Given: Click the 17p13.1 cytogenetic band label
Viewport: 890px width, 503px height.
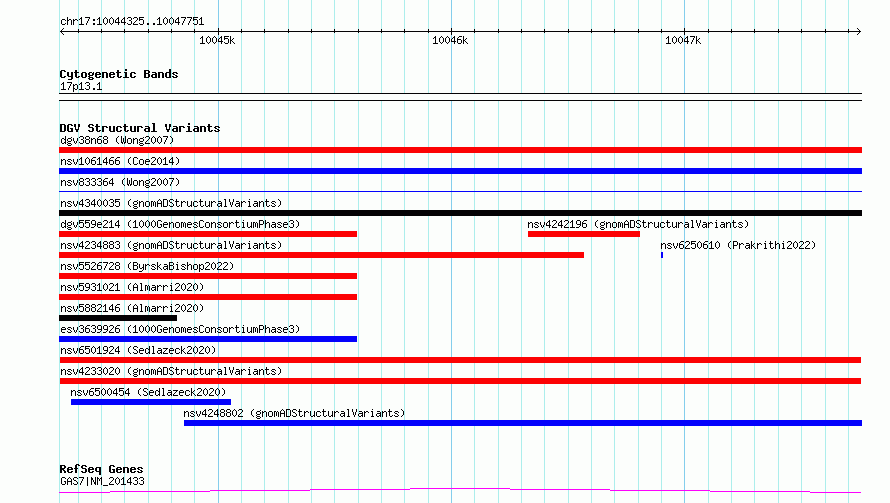Looking at the screenshot, I should point(81,86).
